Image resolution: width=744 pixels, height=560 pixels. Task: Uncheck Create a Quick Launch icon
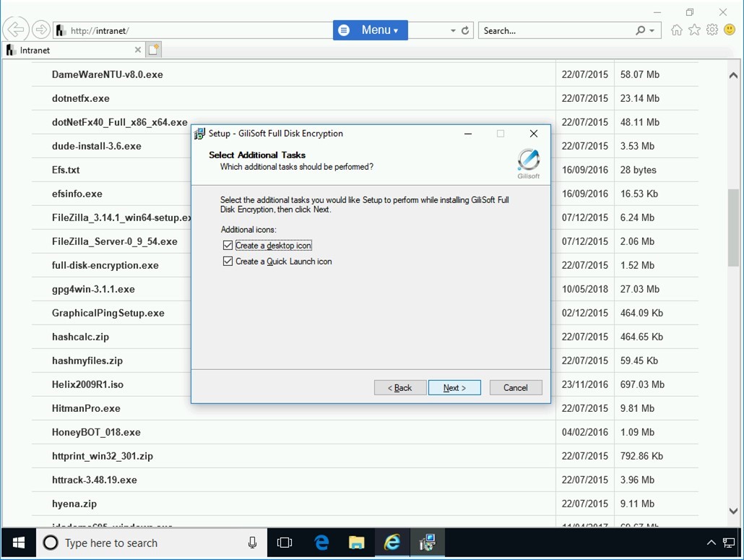228,262
